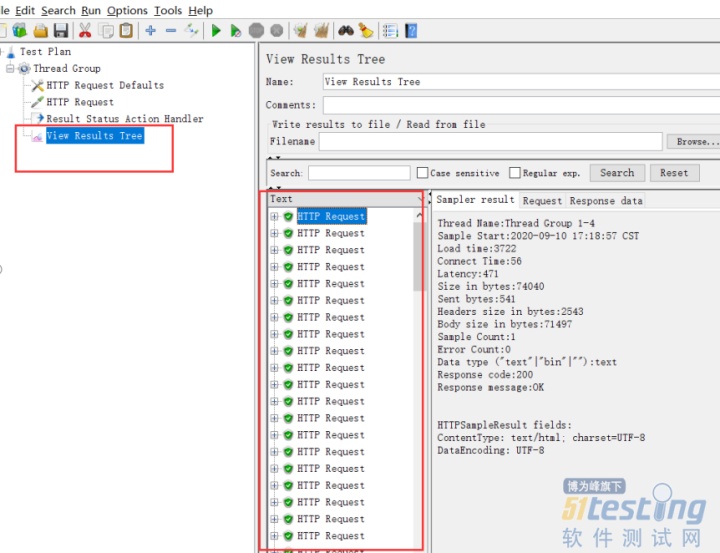Enable the Case sensitive checkbox
Screen dimensions: 720x553
(x=422, y=173)
